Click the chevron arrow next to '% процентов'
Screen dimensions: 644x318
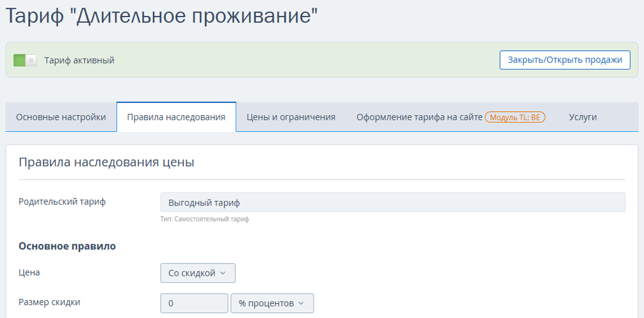click(301, 304)
